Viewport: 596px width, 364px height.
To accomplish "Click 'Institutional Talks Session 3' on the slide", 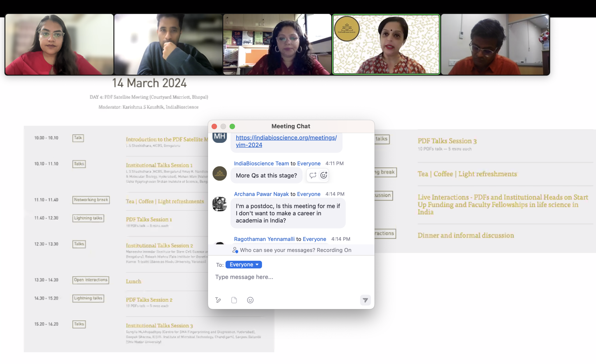I will (159, 326).
